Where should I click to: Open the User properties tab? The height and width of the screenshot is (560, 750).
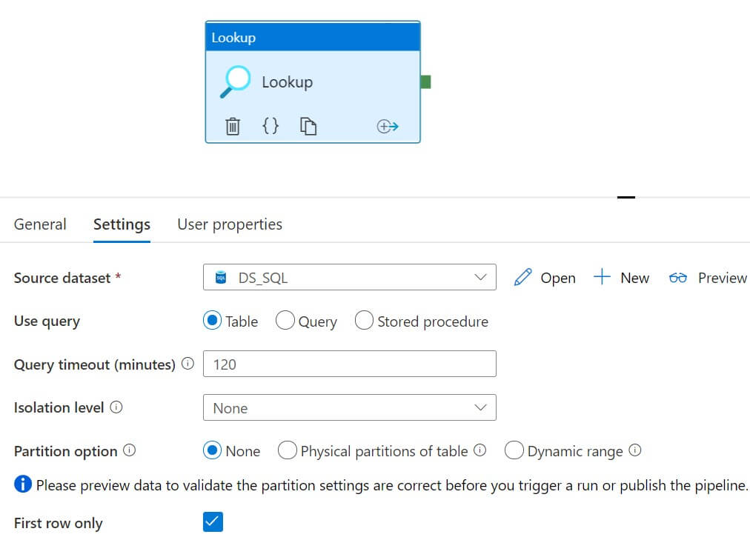pyautogui.click(x=230, y=224)
